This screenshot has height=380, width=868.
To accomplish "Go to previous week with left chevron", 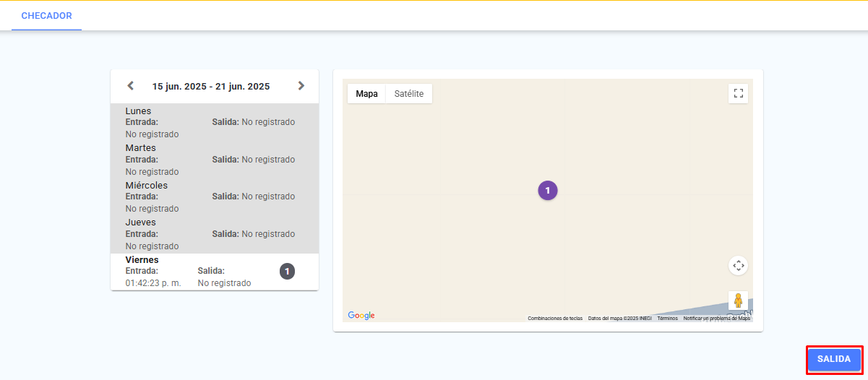I will (131, 86).
